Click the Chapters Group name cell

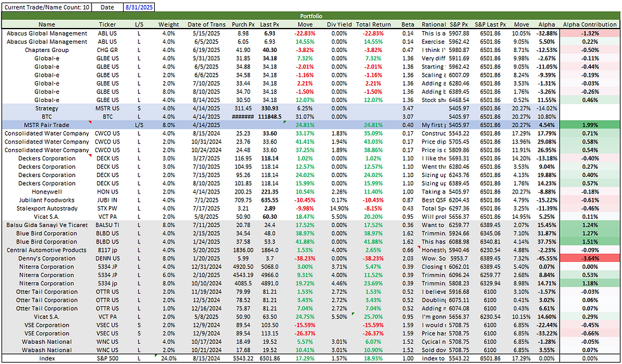(47, 50)
